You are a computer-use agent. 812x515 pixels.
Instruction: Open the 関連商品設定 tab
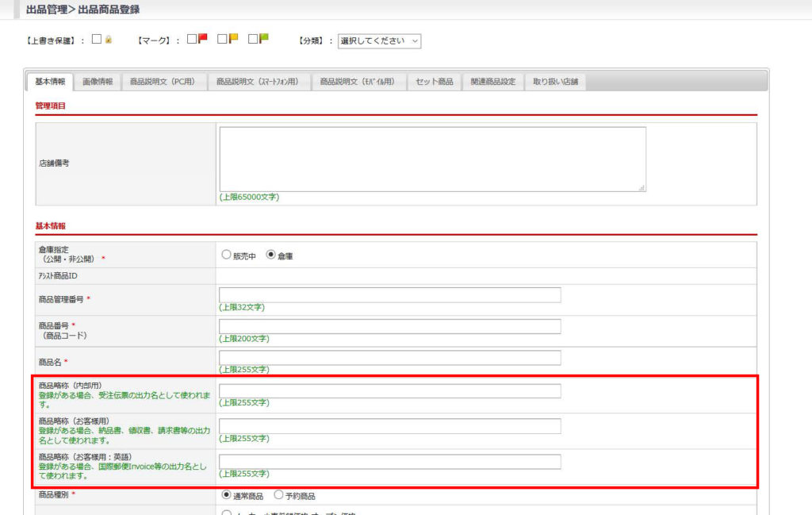pos(492,82)
